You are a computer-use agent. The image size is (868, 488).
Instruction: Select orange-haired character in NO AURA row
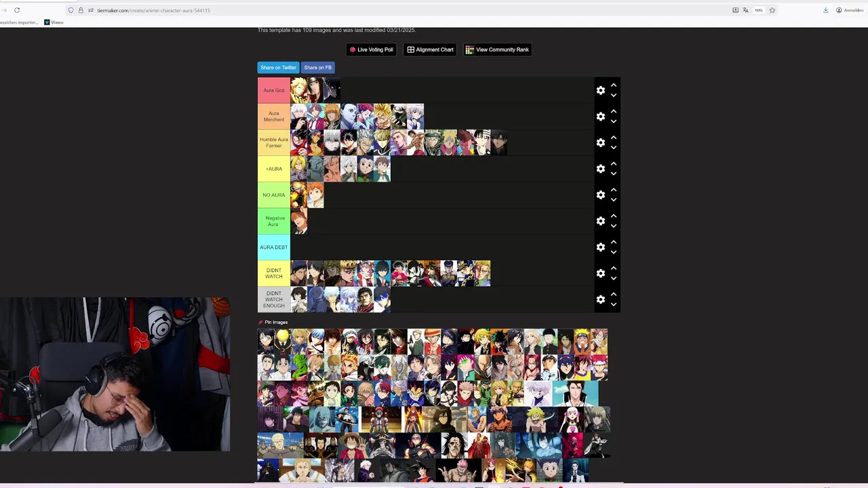315,195
